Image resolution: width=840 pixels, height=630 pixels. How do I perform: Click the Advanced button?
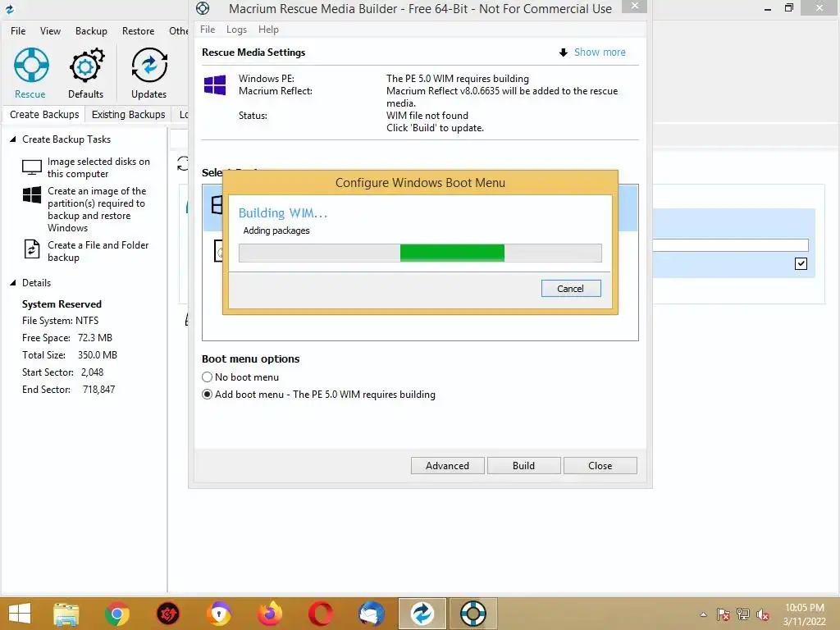pyautogui.click(x=447, y=466)
